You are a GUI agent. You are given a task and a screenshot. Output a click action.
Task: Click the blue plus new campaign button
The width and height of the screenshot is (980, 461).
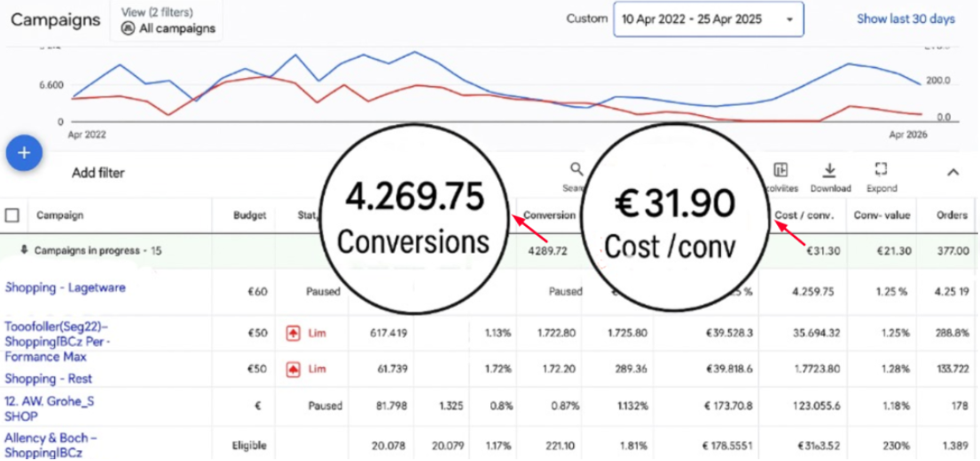pyautogui.click(x=24, y=153)
